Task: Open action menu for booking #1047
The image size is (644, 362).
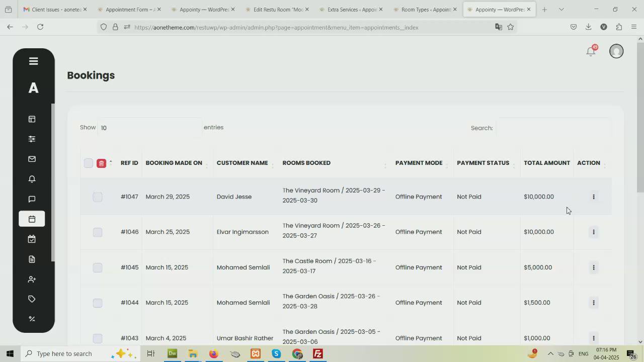Action: pos(594,197)
